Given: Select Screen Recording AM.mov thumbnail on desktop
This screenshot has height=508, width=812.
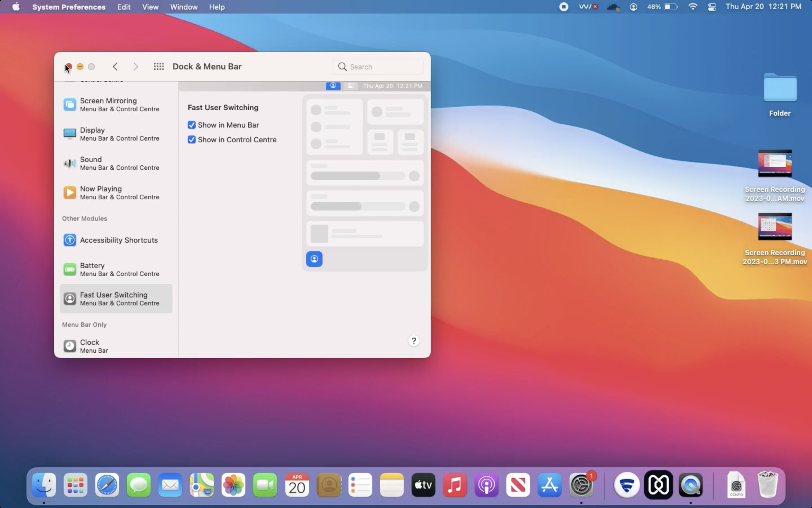Looking at the screenshot, I should (x=775, y=163).
